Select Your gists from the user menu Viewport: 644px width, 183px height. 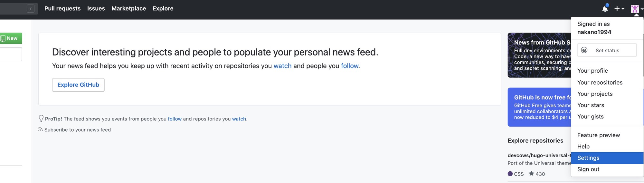(x=607, y=117)
